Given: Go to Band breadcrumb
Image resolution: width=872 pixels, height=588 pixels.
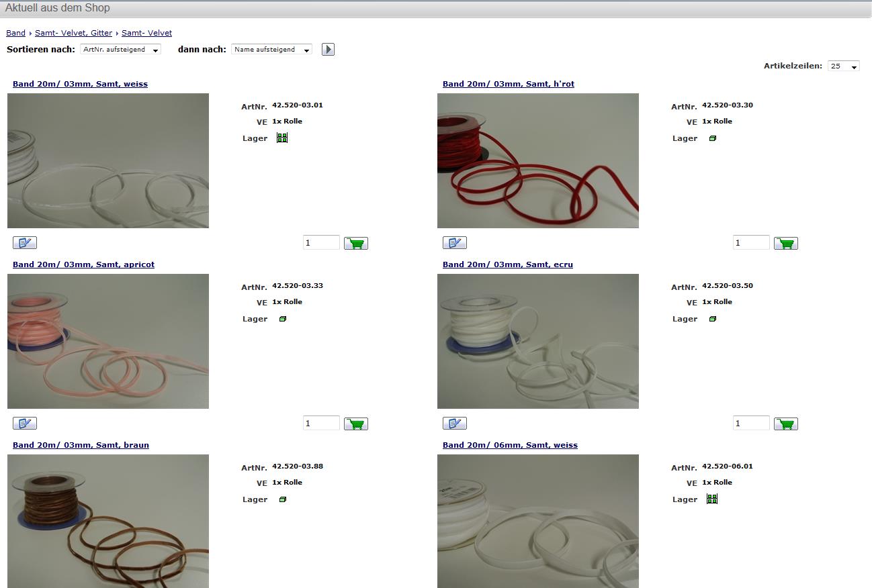Looking at the screenshot, I should pos(15,33).
